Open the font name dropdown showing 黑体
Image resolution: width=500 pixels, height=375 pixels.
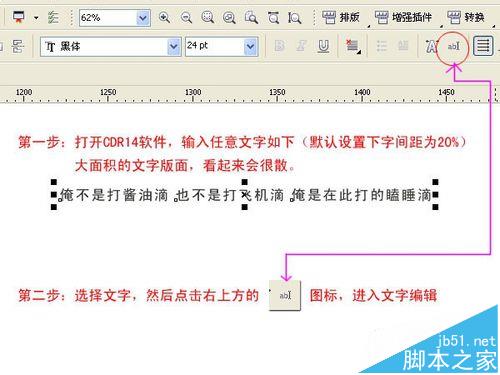click(x=174, y=47)
